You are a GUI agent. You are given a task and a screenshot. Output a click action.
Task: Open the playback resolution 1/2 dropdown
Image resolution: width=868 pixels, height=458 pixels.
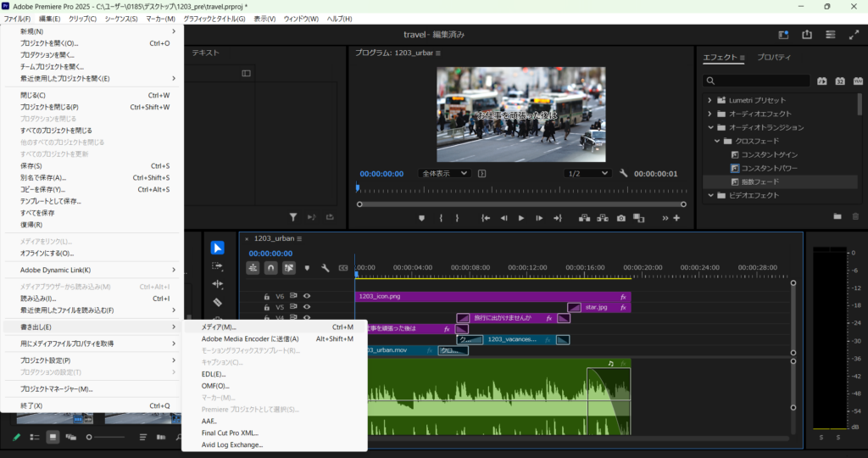[x=587, y=173]
